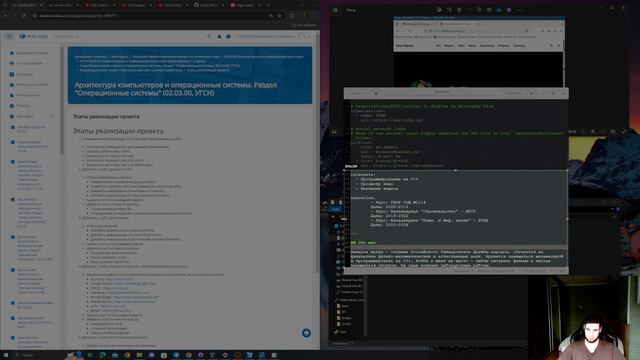Screen dimensions: 640x360
Task: Click the Программирование на C++ line
Action: (x=389, y=179)
